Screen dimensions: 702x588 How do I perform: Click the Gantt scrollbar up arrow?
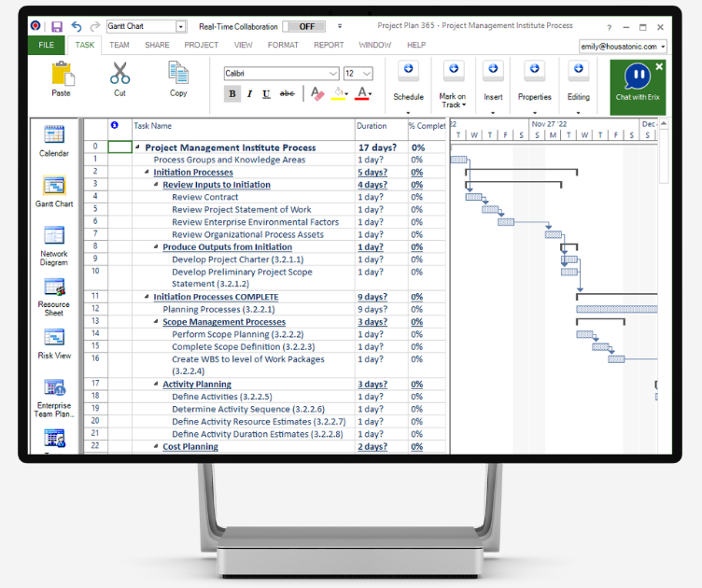(x=664, y=123)
